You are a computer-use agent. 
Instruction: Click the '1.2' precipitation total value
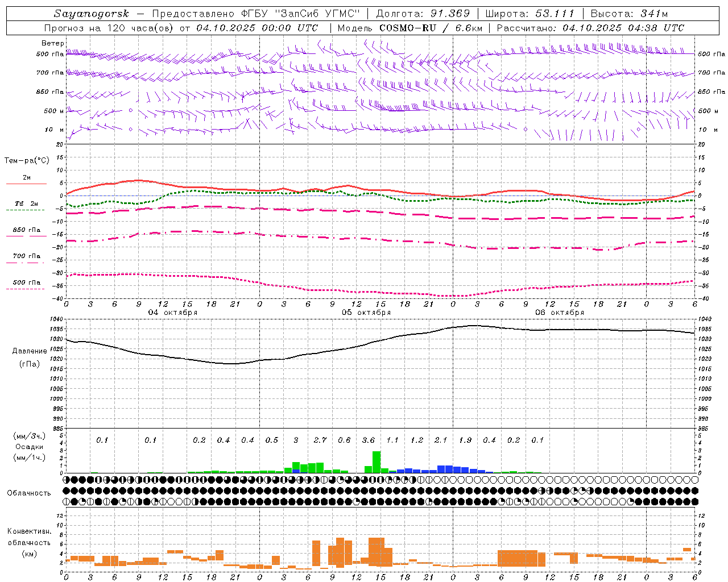pyautogui.click(x=417, y=440)
